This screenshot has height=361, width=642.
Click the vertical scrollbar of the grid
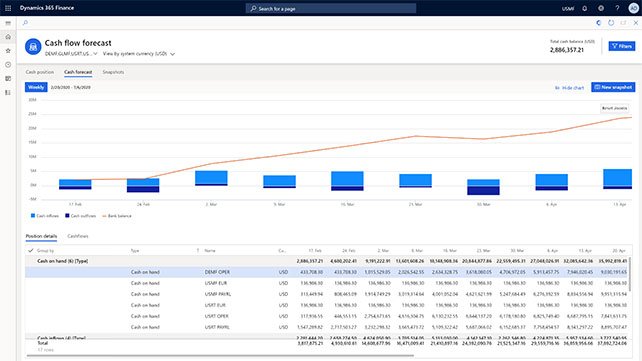point(630,274)
